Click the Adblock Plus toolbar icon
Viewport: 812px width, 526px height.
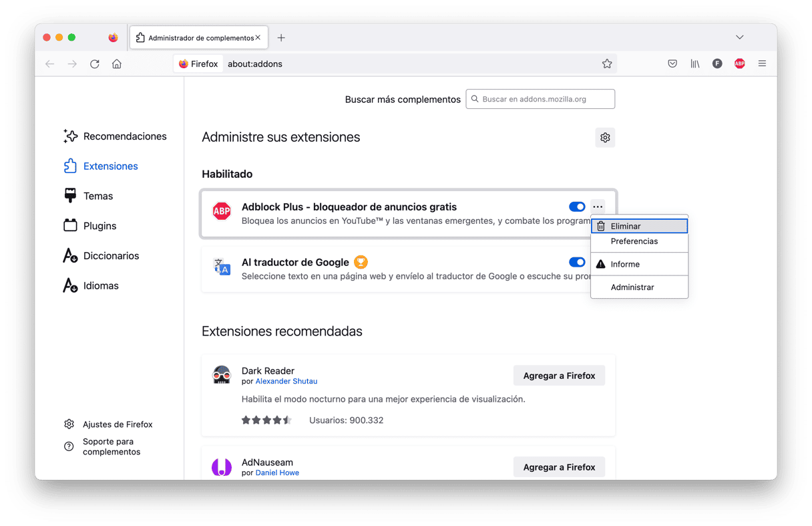(x=740, y=64)
